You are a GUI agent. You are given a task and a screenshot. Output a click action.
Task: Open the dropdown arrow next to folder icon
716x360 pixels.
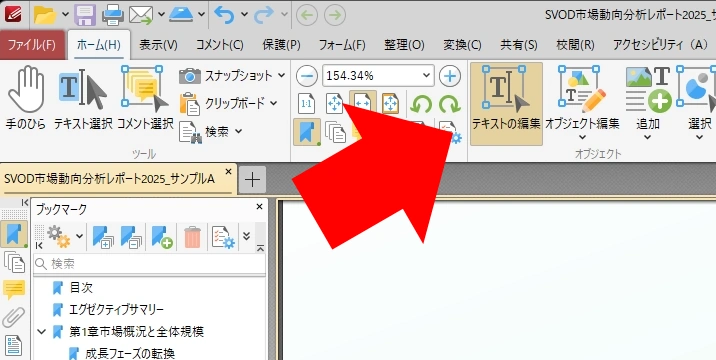coord(65,15)
